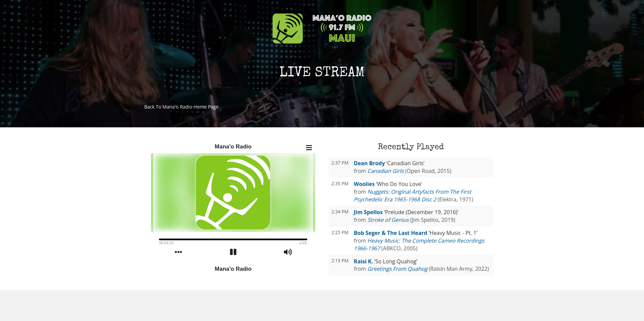Click the 2:35 PM timestamp
This screenshot has height=321, width=644.
[340, 184]
